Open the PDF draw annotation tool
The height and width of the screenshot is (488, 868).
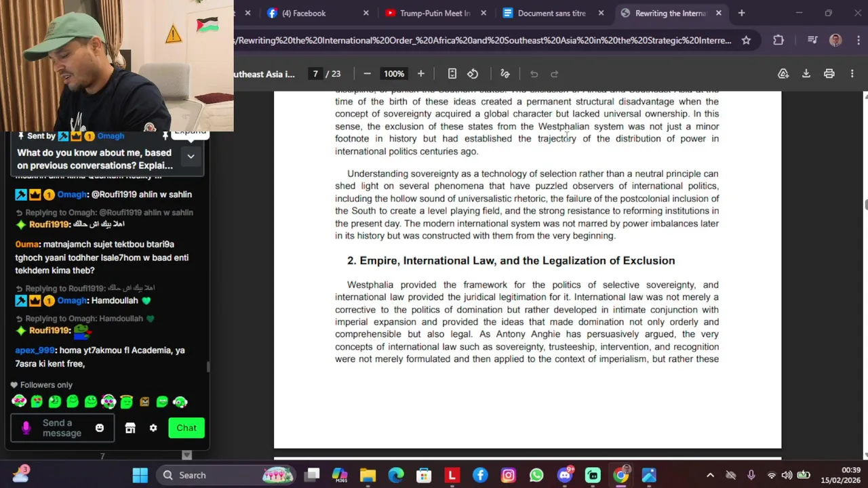tap(505, 74)
